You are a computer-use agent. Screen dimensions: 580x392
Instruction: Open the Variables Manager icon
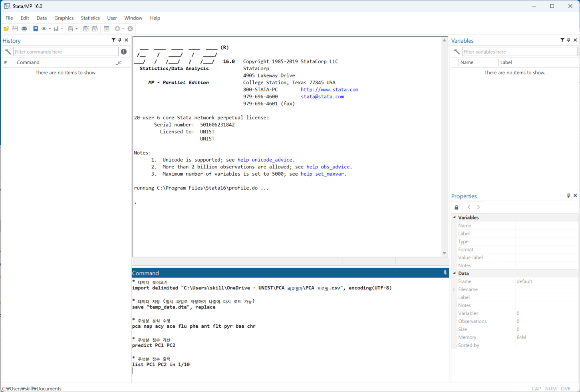click(106, 29)
